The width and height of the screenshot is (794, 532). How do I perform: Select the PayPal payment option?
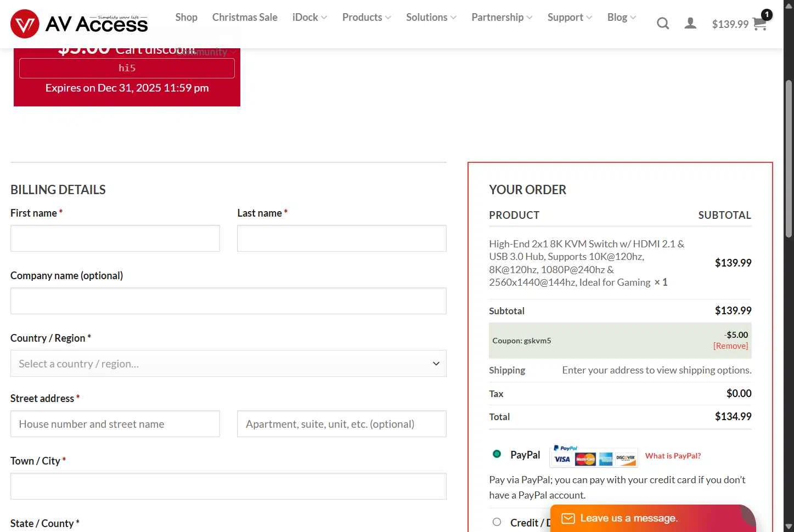(x=497, y=454)
